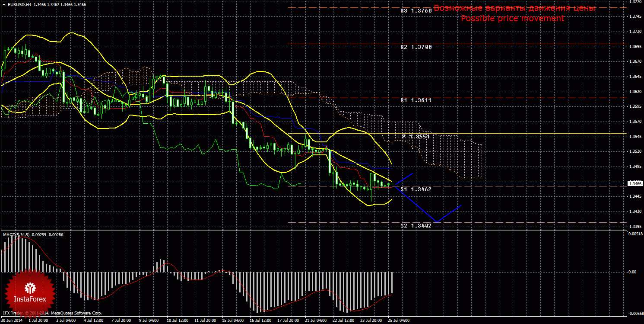The height and width of the screenshot is (324, 644).
Task: Select the S2 1.3402 support label
Action: [416, 226]
